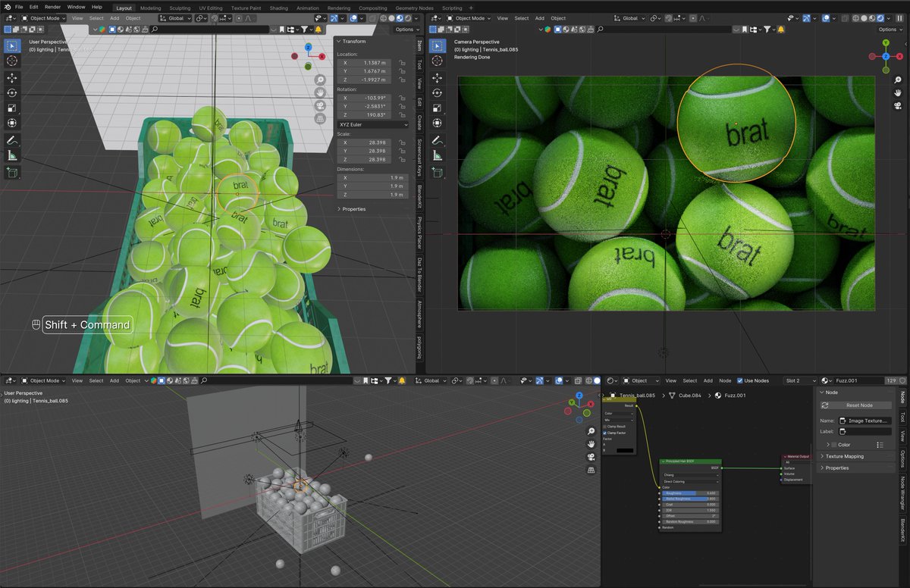
Task: Switch to the Geometry Nodes workspace tab
Action: (414, 8)
